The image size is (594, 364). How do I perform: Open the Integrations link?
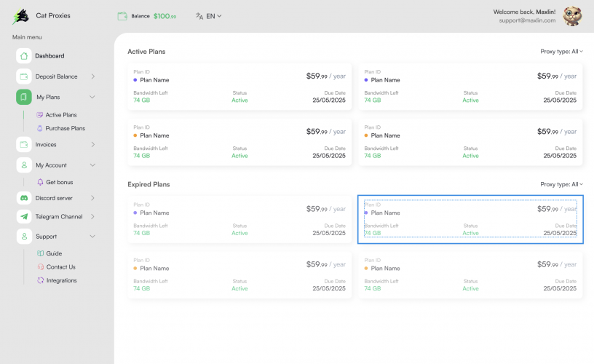[x=61, y=281]
